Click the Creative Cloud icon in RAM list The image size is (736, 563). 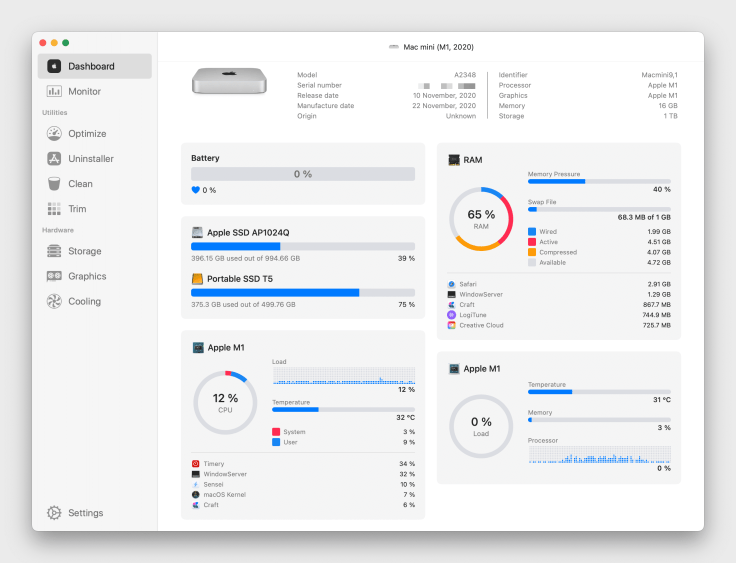tap(452, 325)
